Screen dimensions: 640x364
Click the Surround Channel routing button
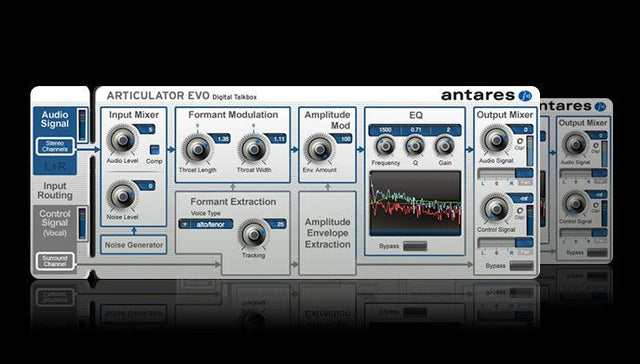coord(55,261)
